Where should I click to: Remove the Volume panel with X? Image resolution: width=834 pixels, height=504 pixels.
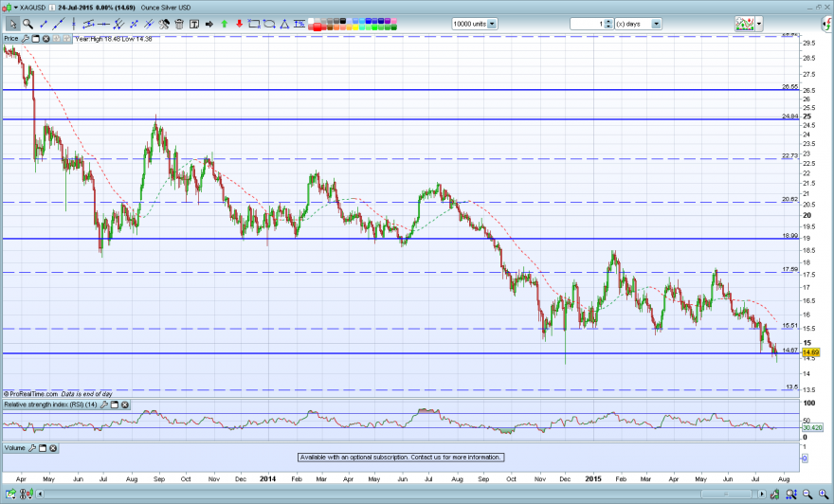pyautogui.click(x=53, y=448)
